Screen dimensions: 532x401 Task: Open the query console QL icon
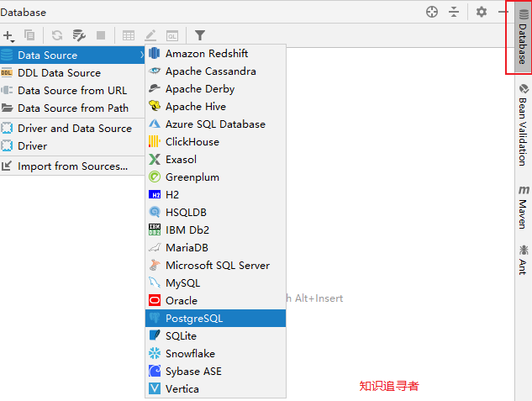[x=172, y=35]
